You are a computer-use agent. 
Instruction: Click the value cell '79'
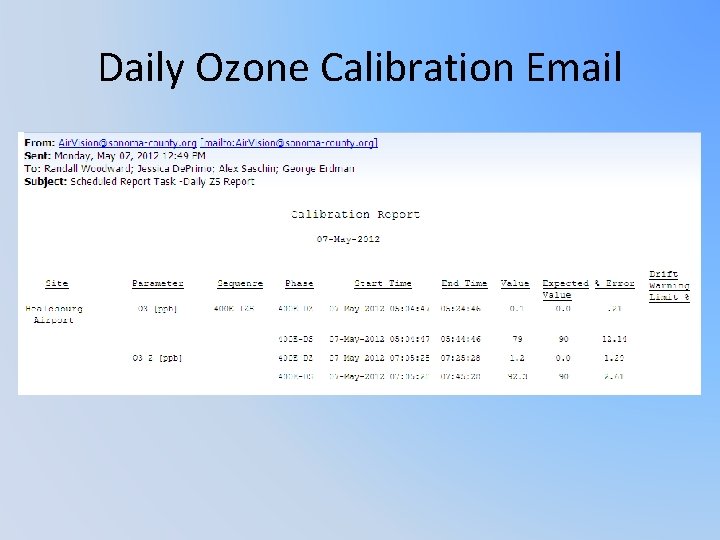pos(517,339)
